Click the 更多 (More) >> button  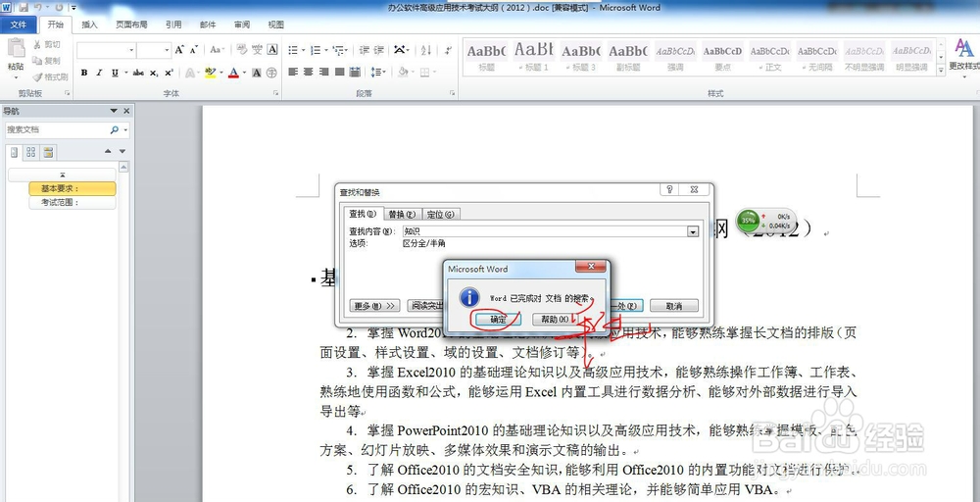point(374,306)
